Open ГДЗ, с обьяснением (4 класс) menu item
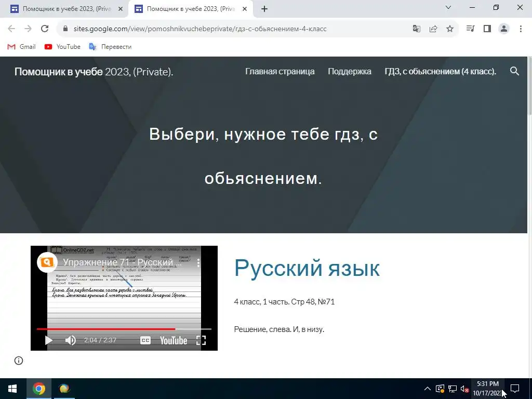 click(x=441, y=72)
